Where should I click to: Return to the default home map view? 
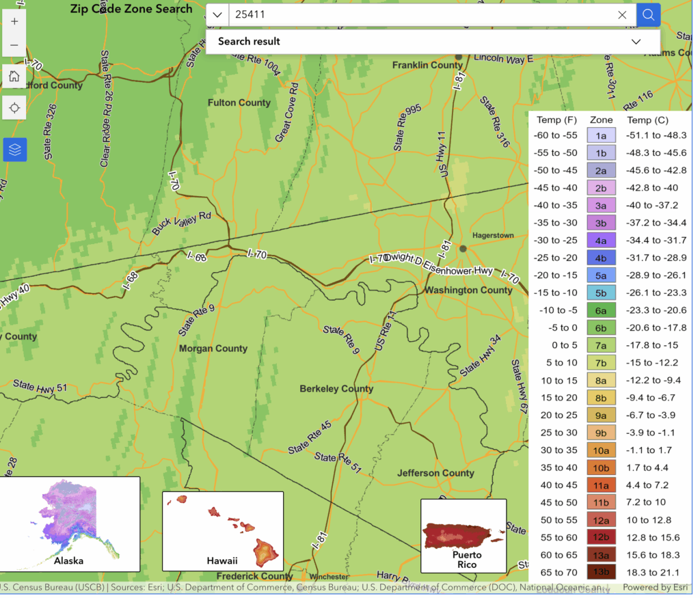coord(14,76)
